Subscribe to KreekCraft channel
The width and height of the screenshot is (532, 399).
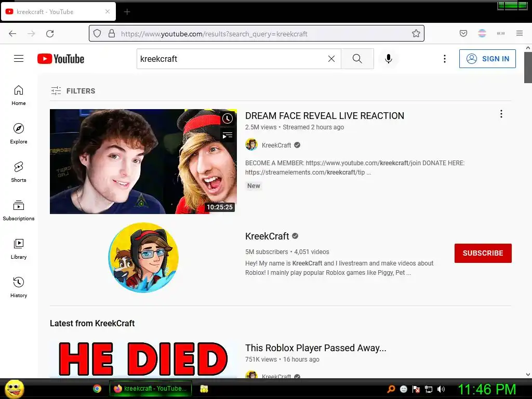483,253
